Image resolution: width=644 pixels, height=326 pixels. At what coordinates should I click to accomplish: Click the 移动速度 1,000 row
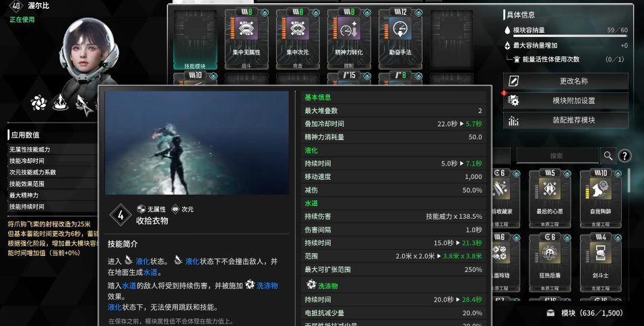393,176
